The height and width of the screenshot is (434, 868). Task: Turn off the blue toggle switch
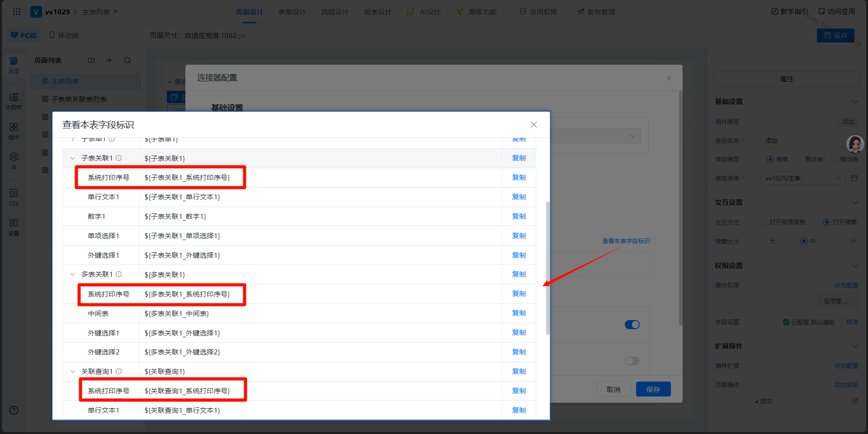coord(632,325)
